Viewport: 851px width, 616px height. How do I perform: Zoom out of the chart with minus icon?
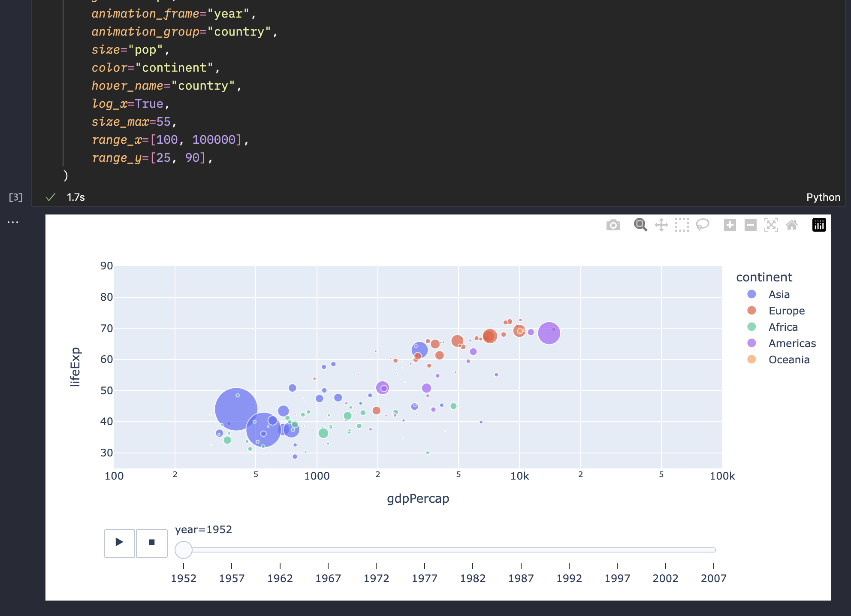(x=750, y=225)
